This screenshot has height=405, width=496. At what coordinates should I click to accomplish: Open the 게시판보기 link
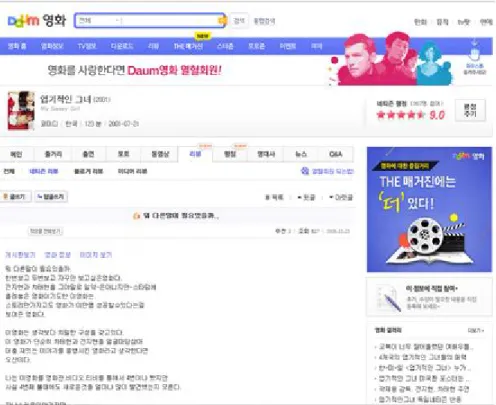click(20, 255)
